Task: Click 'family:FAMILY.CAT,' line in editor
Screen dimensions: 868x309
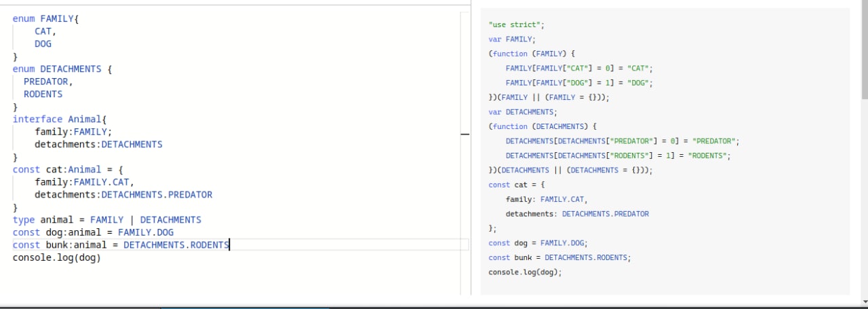Action: (85, 182)
